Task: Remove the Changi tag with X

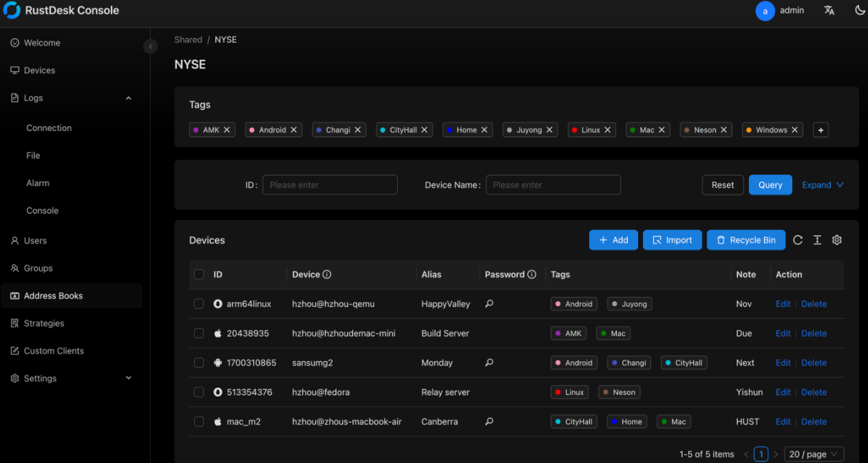Action: (x=358, y=130)
